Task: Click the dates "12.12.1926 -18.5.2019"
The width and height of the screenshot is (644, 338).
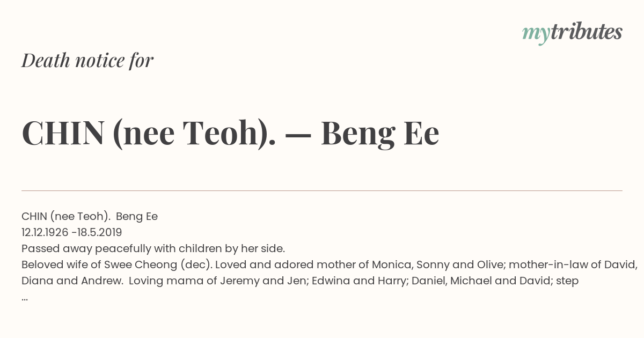Action: click(x=72, y=233)
